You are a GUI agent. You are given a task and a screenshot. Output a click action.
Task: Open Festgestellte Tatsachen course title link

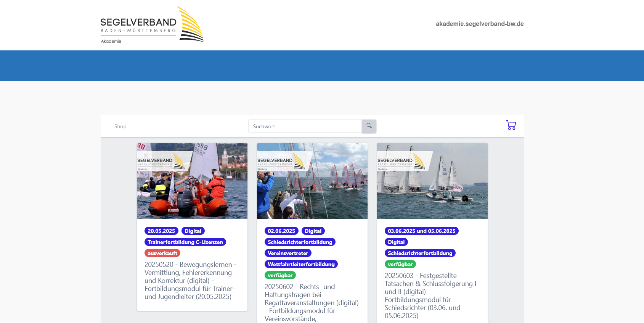click(x=430, y=296)
